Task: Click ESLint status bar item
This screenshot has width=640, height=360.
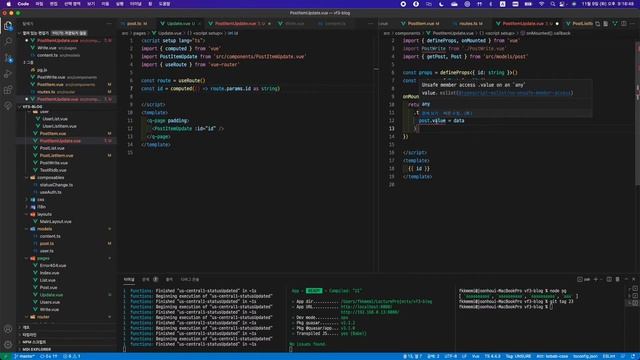Action: pos(609,356)
